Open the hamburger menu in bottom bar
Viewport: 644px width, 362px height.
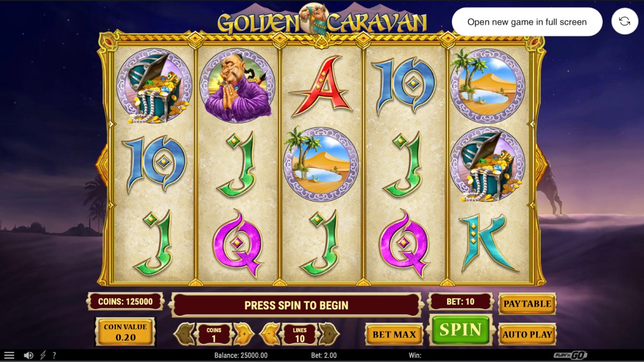9,355
